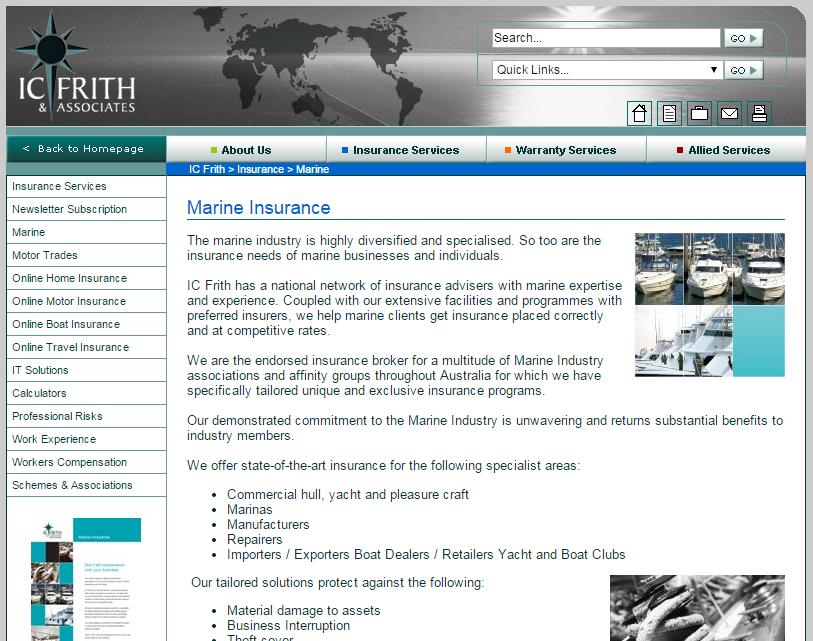Open Online Boat Insurance link
This screenshot has height=641, width=813.
(86, 324)
